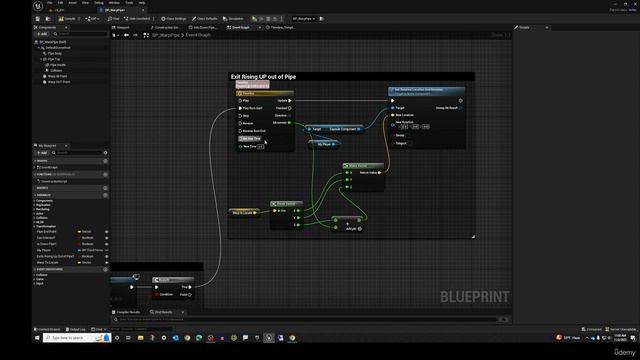The image size is (640, 360).
Task: Toggle visibility eye for My Player
Action: (107, 250)
